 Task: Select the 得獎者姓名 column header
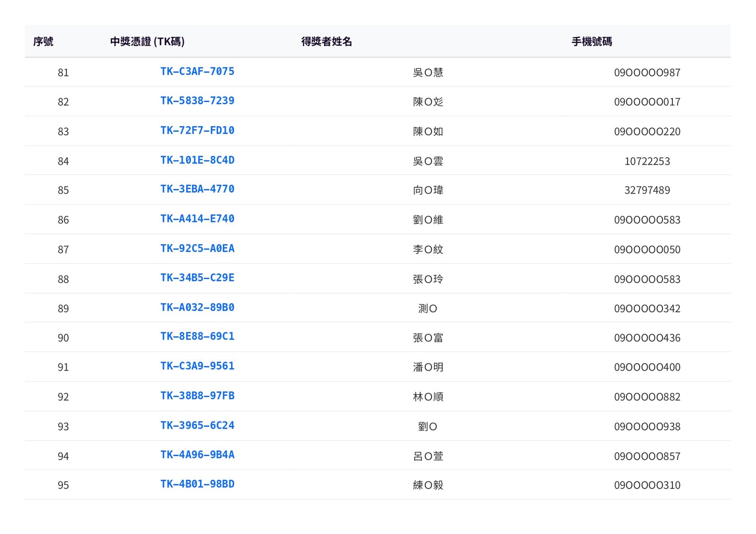(326, 42)
